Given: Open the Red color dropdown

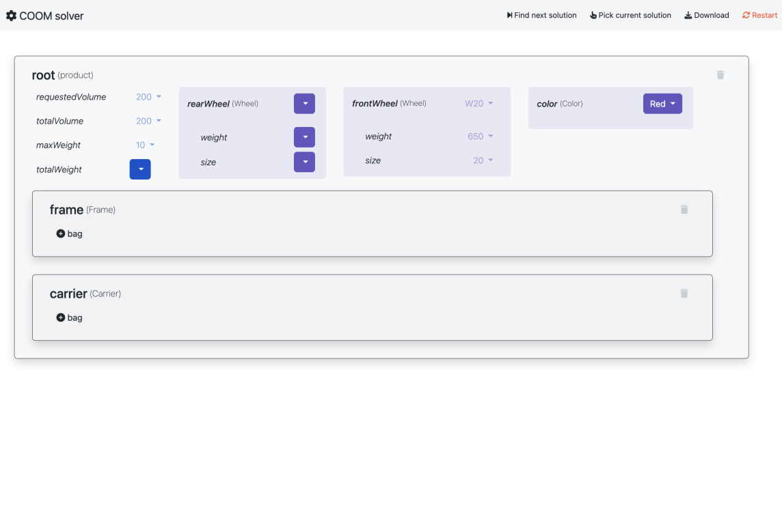Looking at the screenshot, I should (x=662, y=104).
